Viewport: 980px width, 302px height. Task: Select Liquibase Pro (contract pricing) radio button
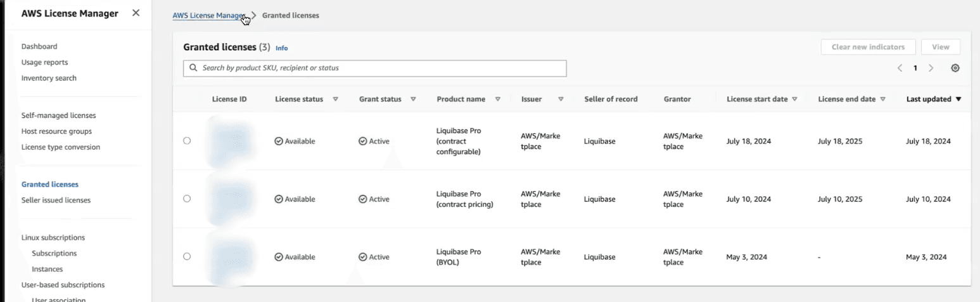click(x=187, y=199)
